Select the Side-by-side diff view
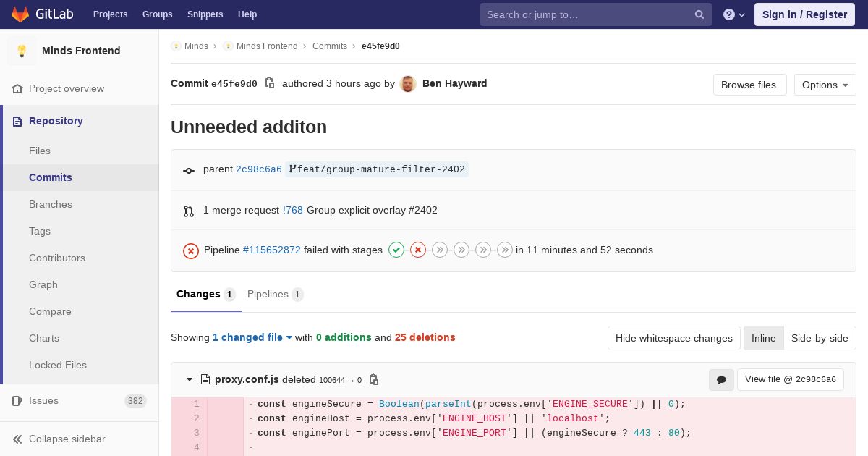The height and width of the screenshot is (456, 868). click(x=820, y=338)
